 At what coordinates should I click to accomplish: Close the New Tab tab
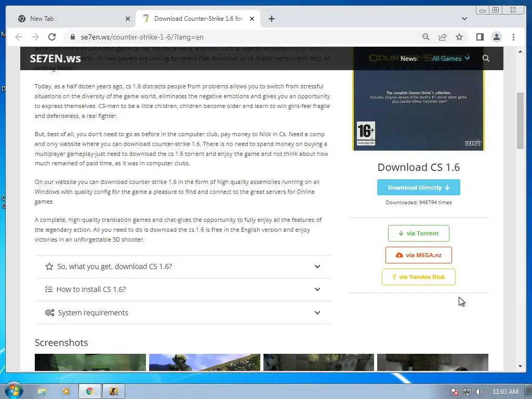pos(128,19)
